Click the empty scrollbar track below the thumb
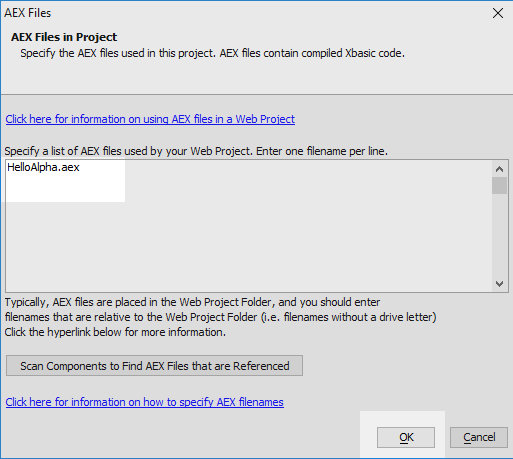513x459 pixels. click(499, 235)
